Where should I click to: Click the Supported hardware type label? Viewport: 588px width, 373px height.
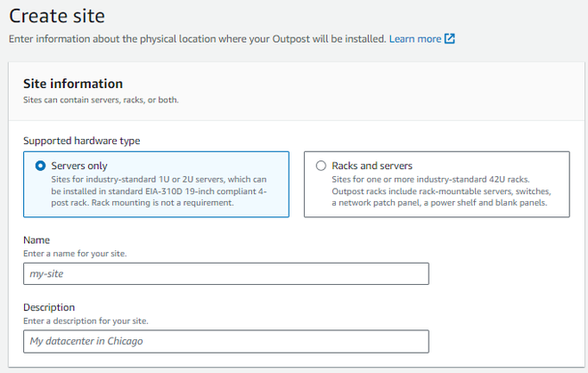click(81, 141)
